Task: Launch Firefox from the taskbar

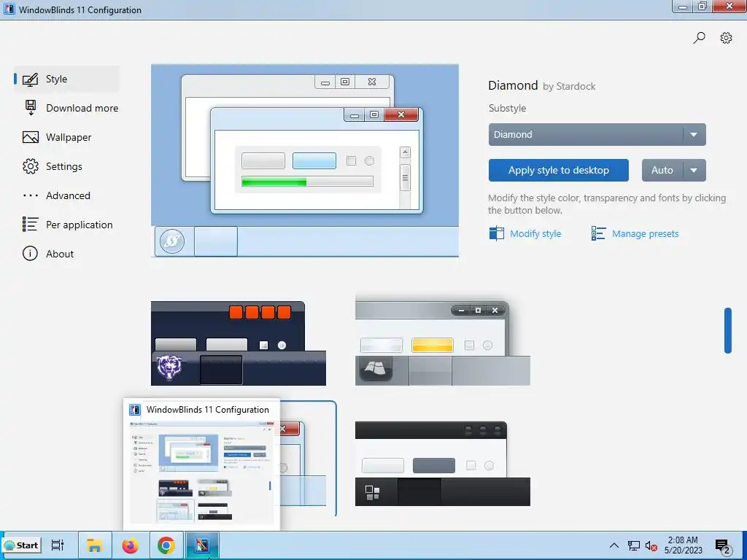Action: [x=130, y=545]
